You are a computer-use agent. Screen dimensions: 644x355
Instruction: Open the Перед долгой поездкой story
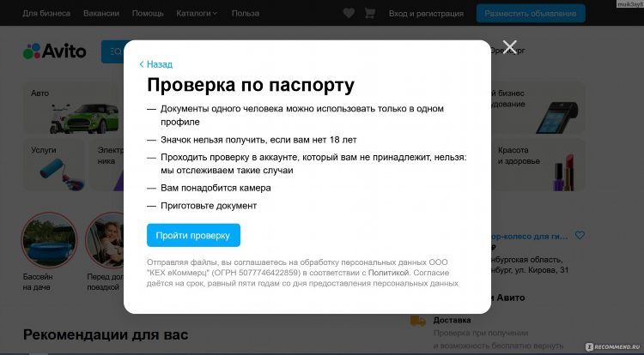pos(105,251)
